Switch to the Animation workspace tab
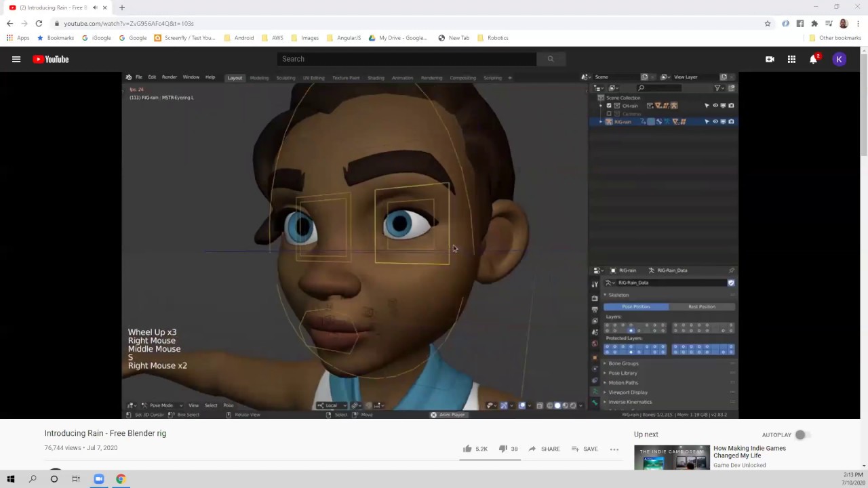 pyautogui.click(x=402, y=78)
